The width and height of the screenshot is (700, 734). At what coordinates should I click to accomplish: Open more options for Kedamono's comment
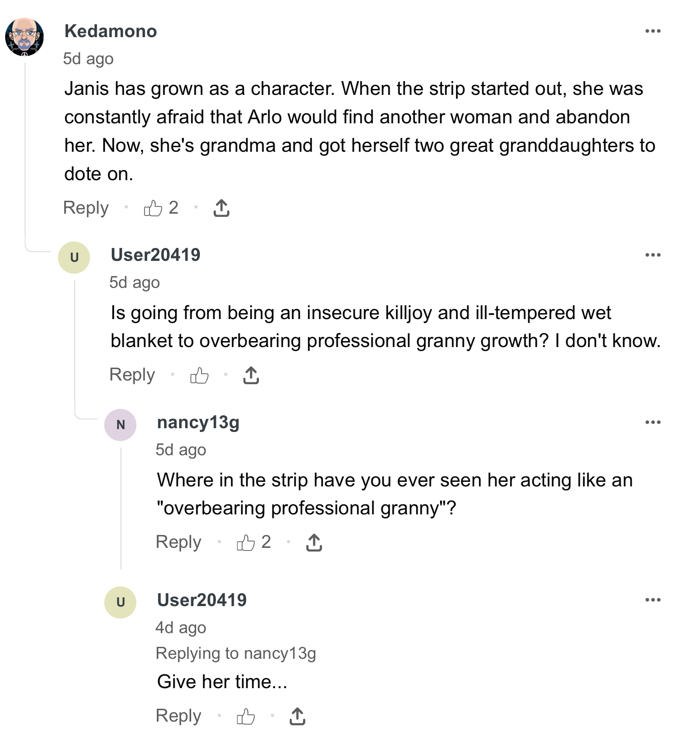pyautogui.click(x=653, y=31)
